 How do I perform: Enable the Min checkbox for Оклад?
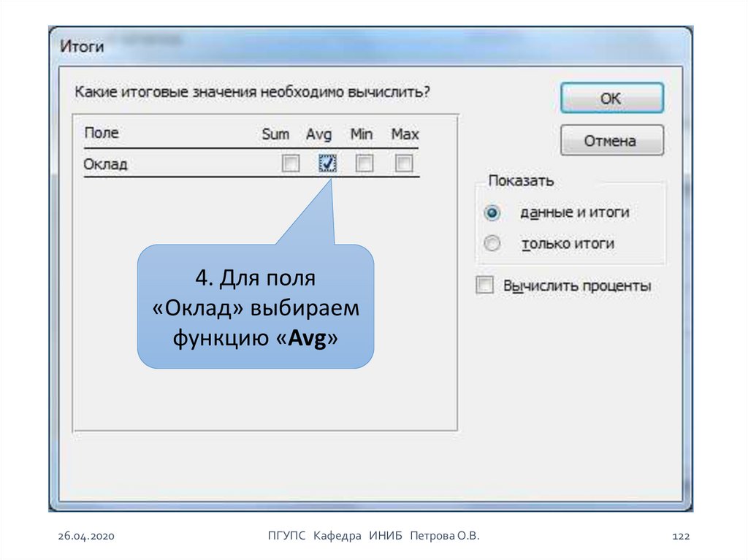364,164
